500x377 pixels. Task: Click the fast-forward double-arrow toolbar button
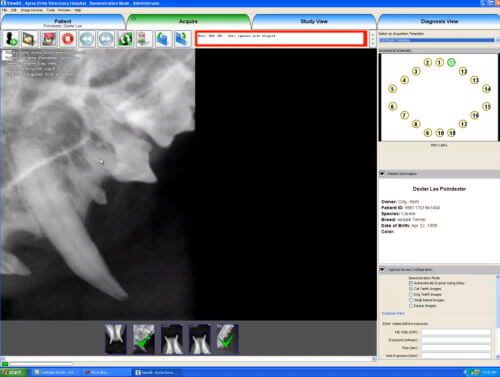click(x=106, y=39)
